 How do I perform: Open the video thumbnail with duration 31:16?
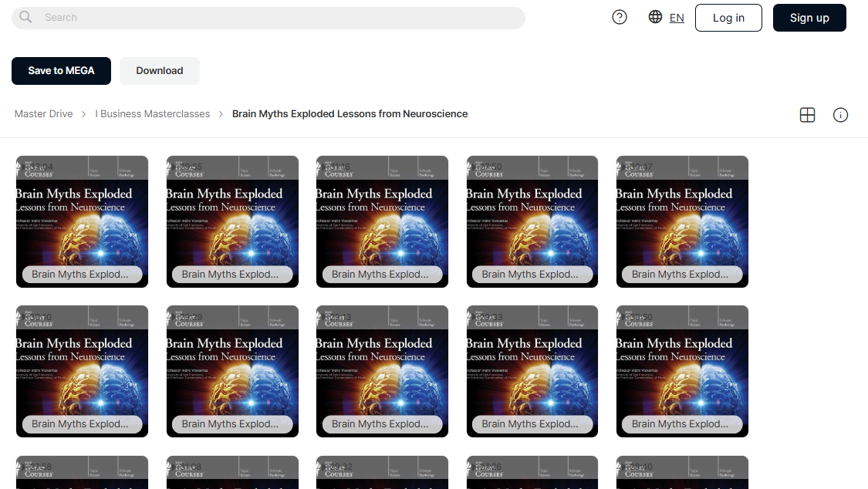click(382, 222)
